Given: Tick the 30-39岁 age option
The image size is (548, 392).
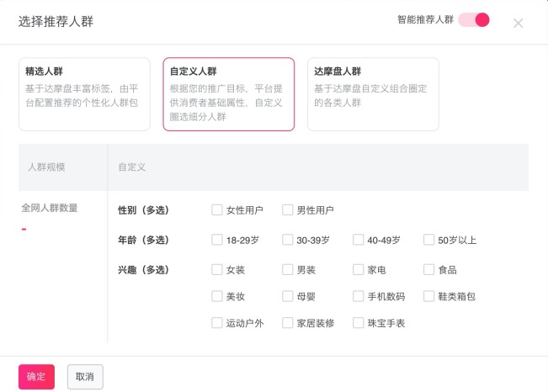Looking at the screenshot, I should pos(288,240).
